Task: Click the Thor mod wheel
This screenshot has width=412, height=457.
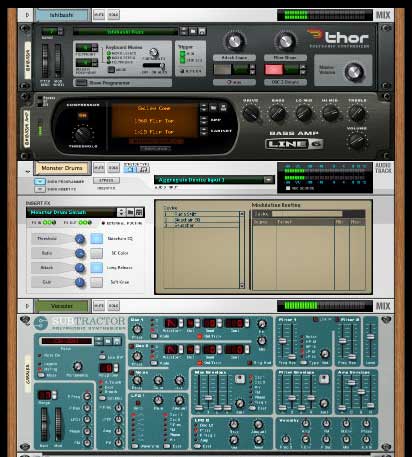Action: pyautogui.click(x=58, y=61)
